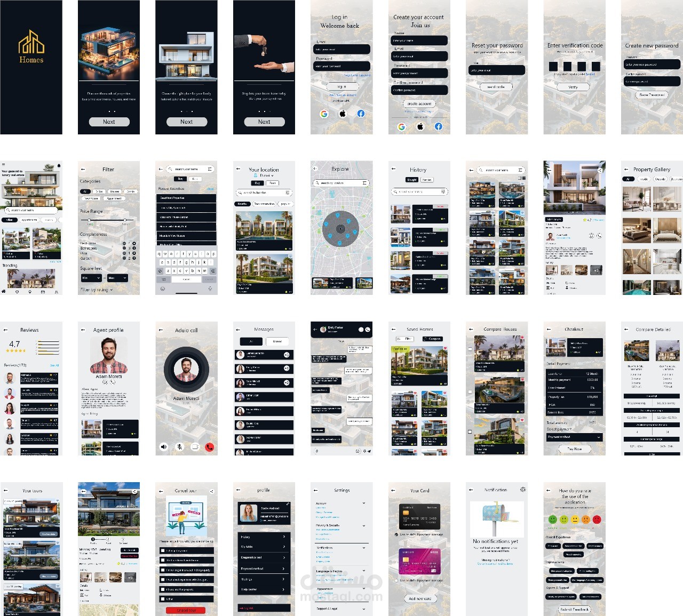Tap the Google icon on Log in screen
Screen dimensions: 683x616
click(x=324, y=114)
